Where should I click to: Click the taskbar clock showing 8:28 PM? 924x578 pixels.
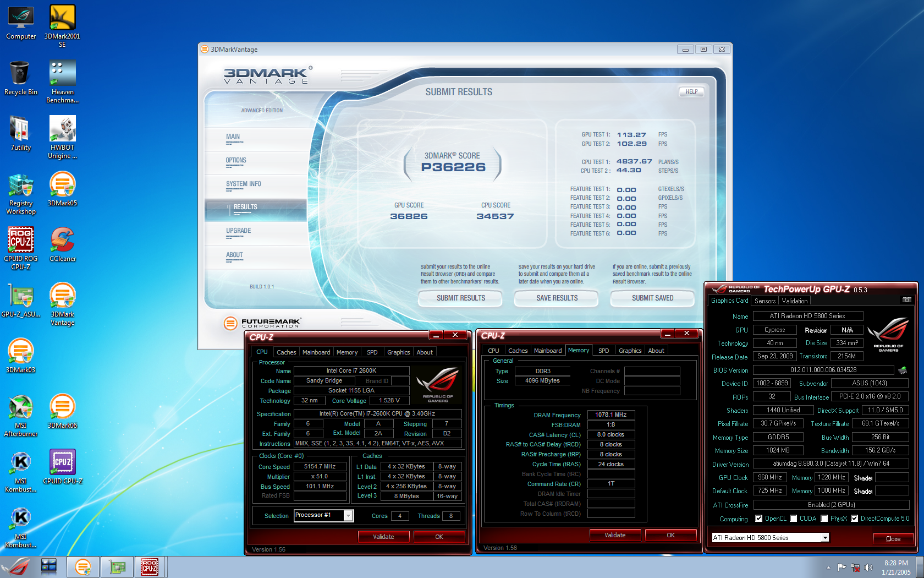(896, 568)
